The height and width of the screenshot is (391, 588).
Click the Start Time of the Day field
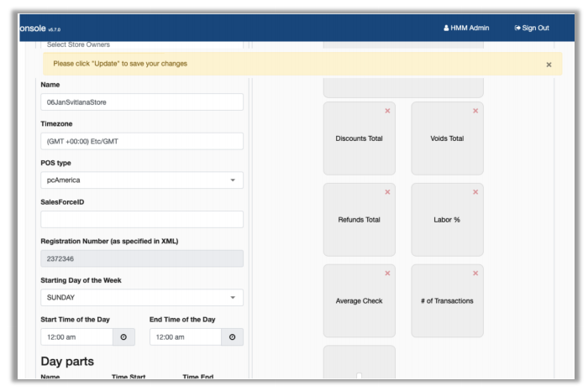77,336
